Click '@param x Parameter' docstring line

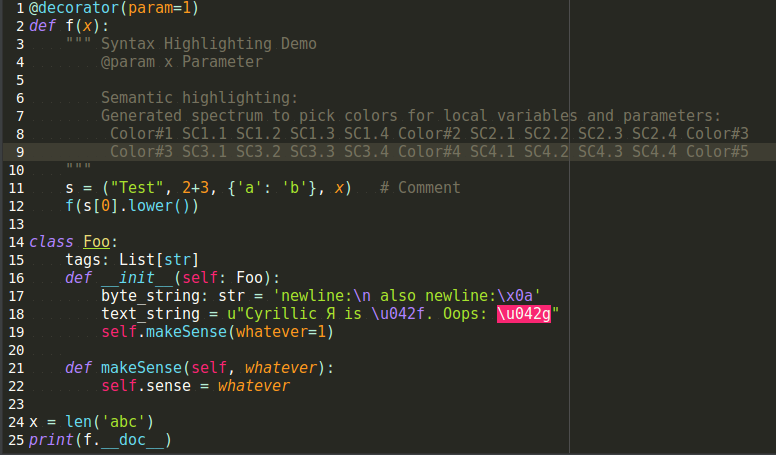point(182,62)
